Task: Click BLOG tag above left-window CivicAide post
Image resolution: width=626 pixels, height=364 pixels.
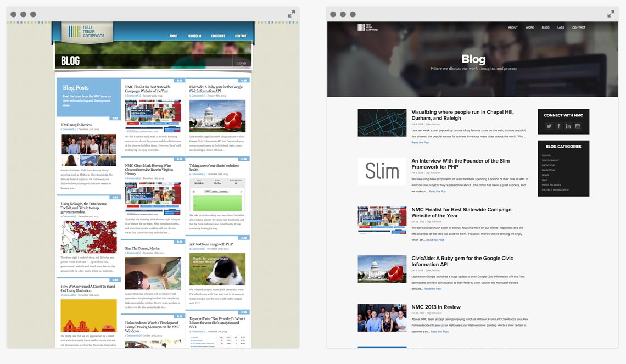Action: [x=243, y=80]
